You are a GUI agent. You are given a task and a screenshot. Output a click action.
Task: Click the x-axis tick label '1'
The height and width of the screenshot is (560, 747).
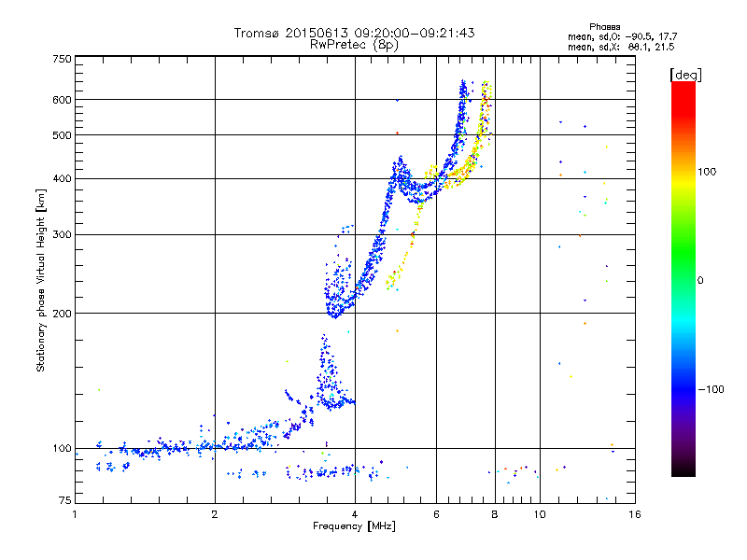point(75,514)
